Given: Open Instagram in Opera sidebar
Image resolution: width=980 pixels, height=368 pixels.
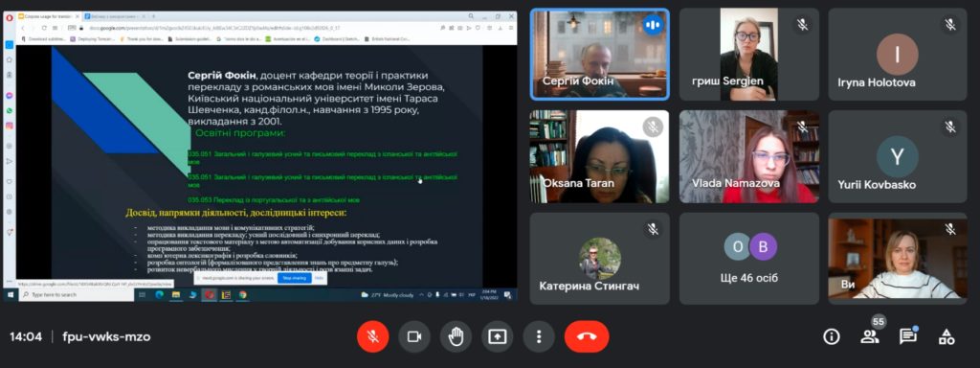Looking at the screenshot, I should (10, 126).
